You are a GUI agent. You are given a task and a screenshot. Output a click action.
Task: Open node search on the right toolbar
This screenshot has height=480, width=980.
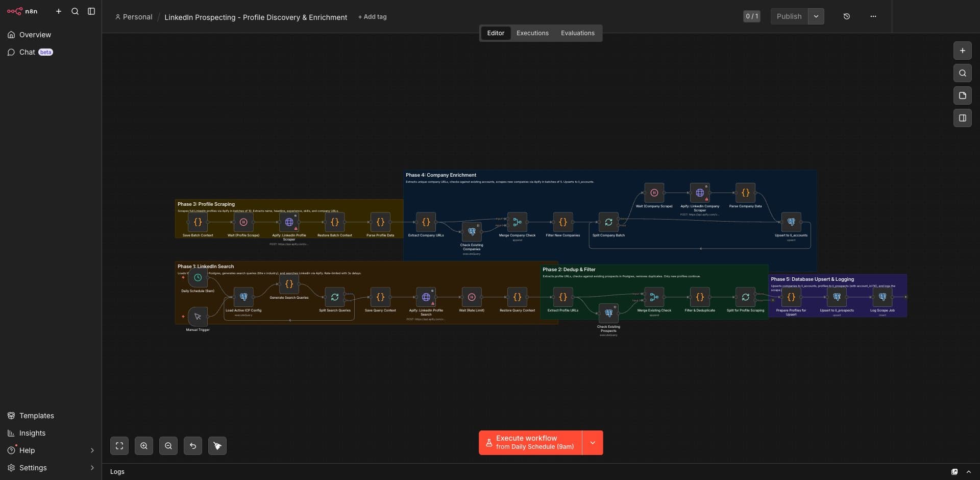[x=962, y=73]
